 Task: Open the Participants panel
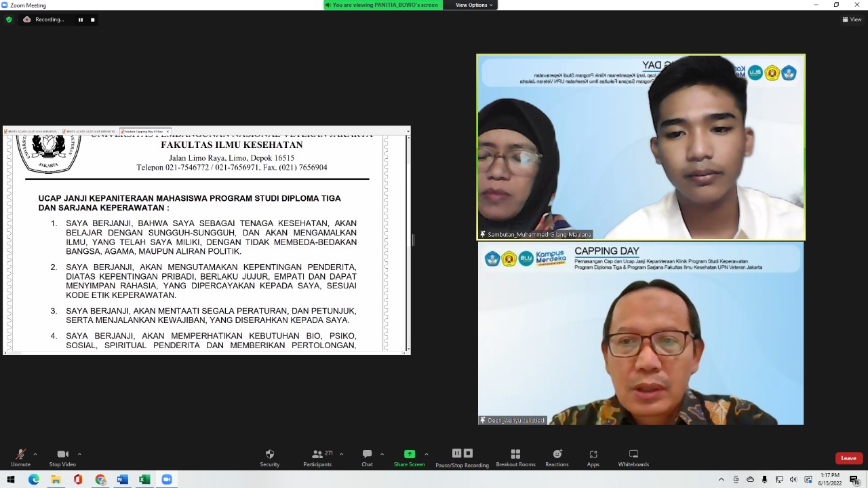[317, 458]
